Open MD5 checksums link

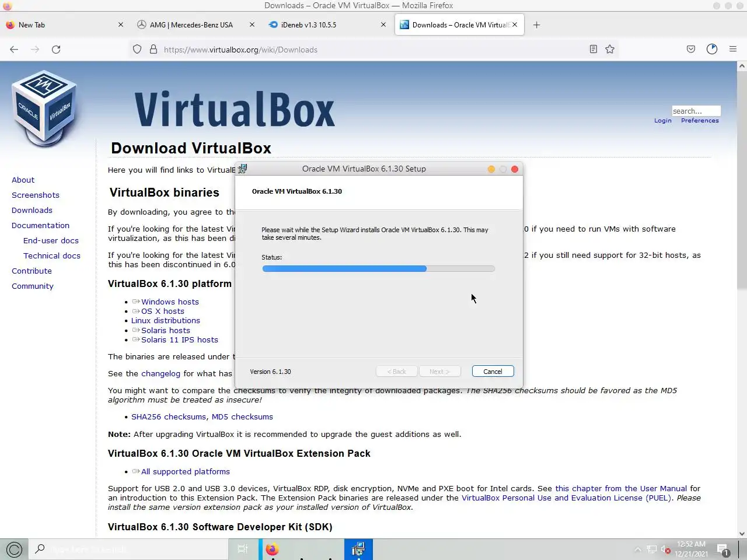[x=242, y=417]
